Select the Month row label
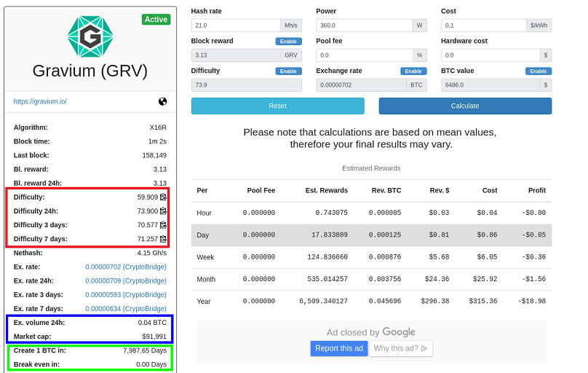 [x=206, y=279]
